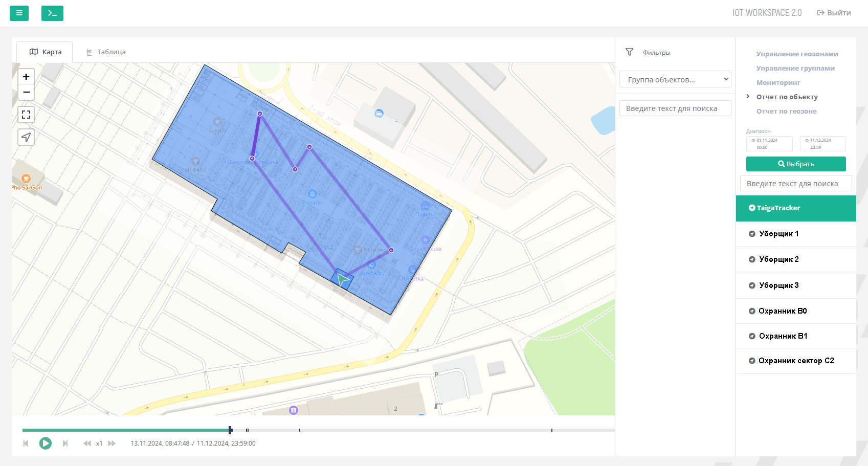Skip to the end of track

(65, 443)
